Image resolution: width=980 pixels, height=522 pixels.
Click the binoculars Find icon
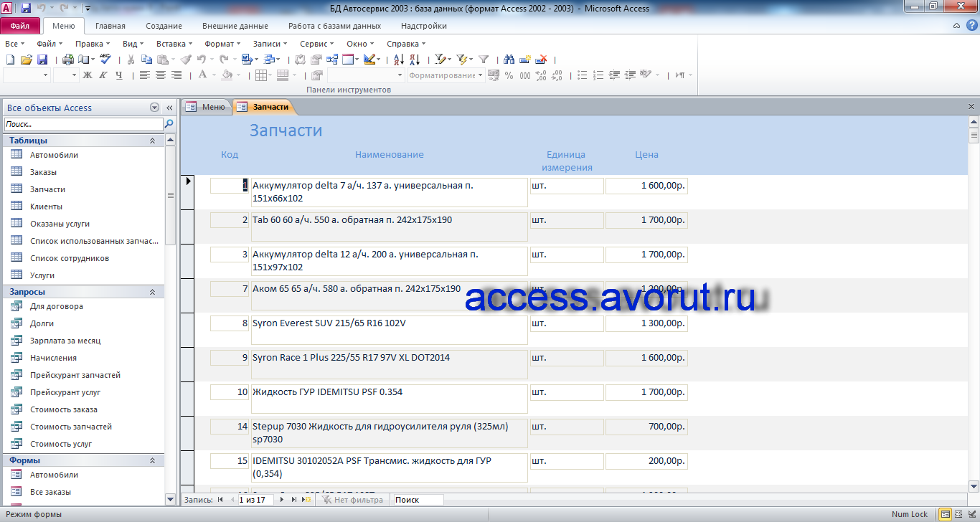[509, 60]
